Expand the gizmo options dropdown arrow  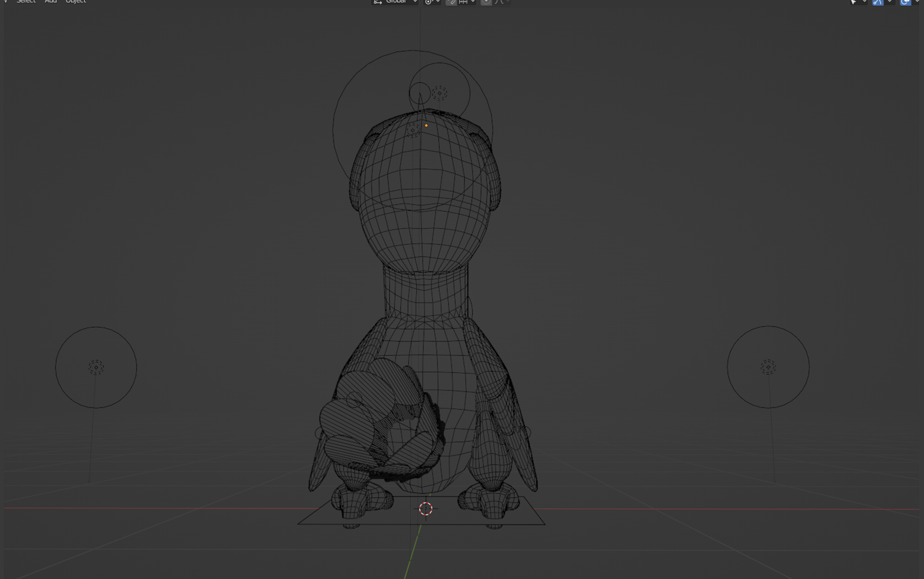click(x=889, y=2)
